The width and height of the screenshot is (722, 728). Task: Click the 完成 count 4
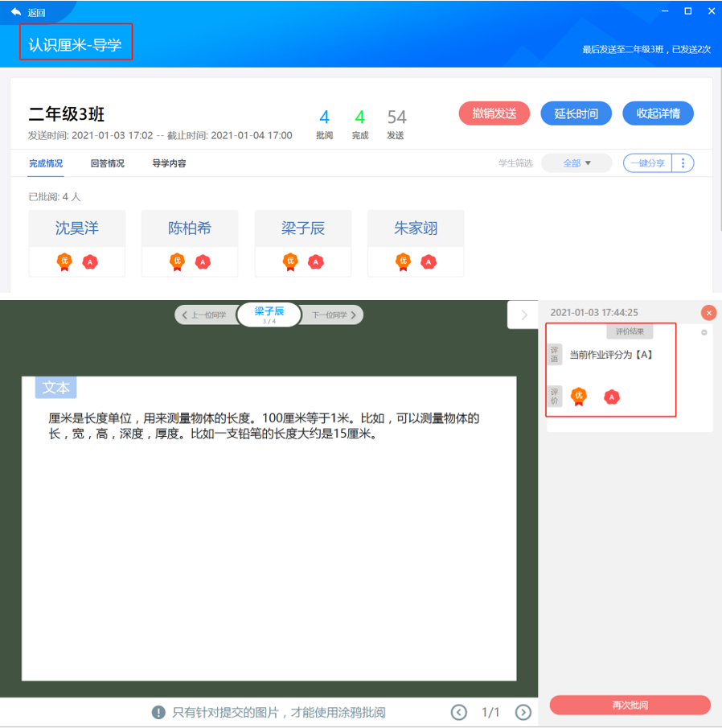tap(359, 117)
